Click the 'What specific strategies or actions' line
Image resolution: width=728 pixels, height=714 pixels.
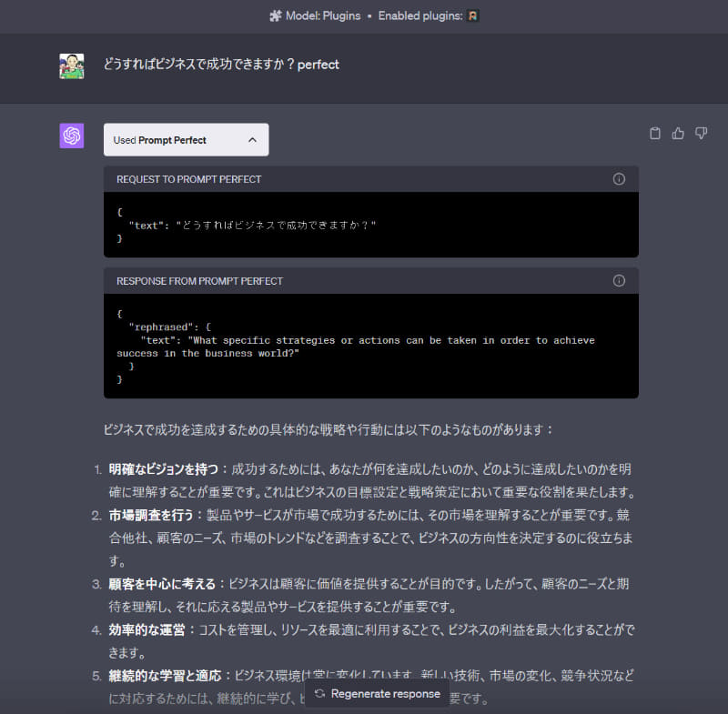368,340
